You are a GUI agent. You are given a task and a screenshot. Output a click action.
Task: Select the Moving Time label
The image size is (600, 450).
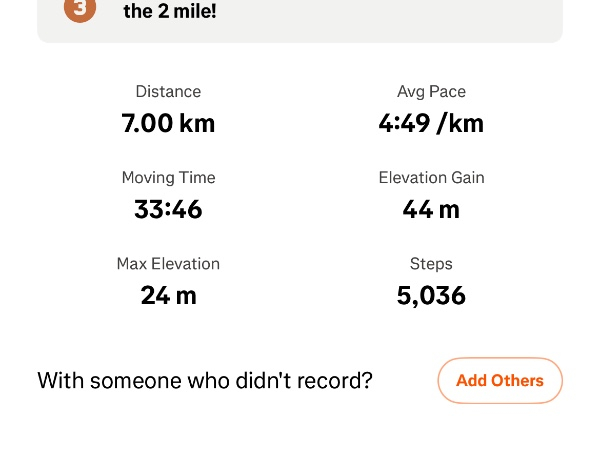pyautogui.click(x=168, y=178)
